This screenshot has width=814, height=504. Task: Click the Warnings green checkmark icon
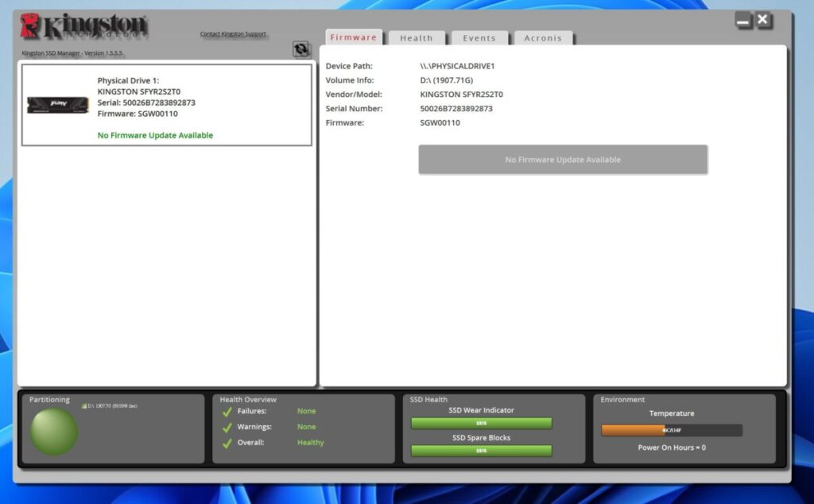click(x=227, y=428)
